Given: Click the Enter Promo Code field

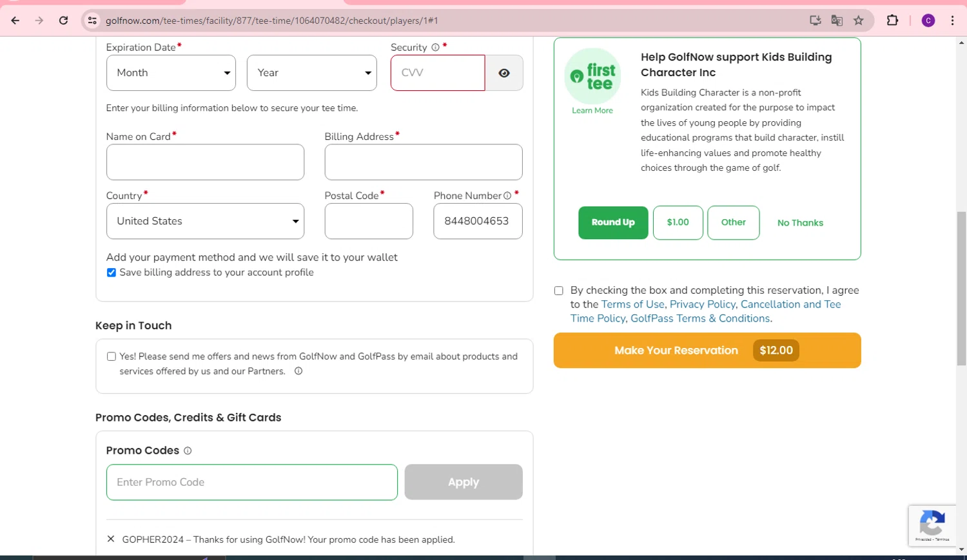Looking at the screenshot, I should point(252,482).
